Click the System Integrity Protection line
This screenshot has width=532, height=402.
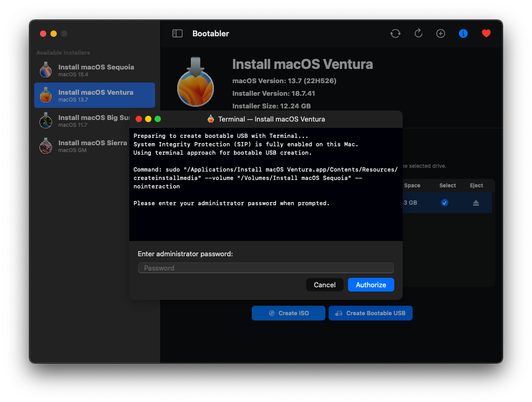click(x=245, y=144)
